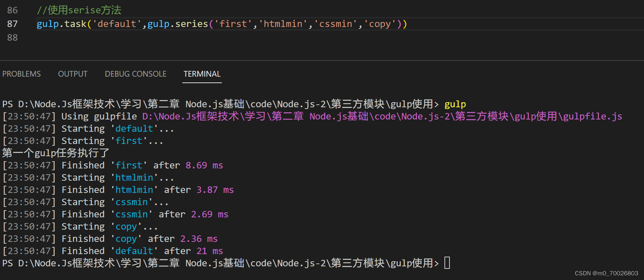This screenshot has width=644, height=280.
Task: Click the '8.69 ms' duration value
Action: click(x=204, y=165)
